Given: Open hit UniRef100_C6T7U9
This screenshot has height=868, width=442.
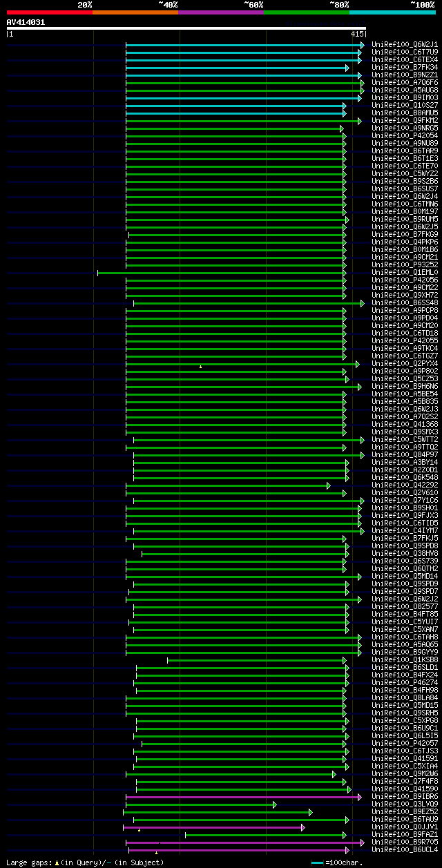Looking at the screenshot, I should click(x=405, y=52).
